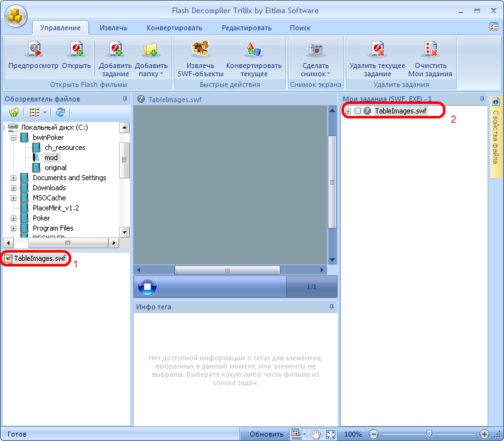This screenshot has height=441, width=504.
Task: Click the background color palette icon
Action: coord(295,433)
